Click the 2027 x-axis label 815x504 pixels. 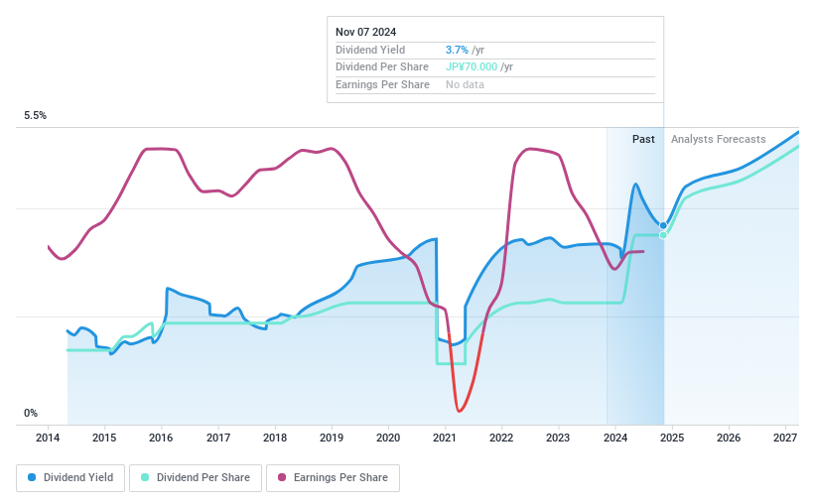pos(785,438)
